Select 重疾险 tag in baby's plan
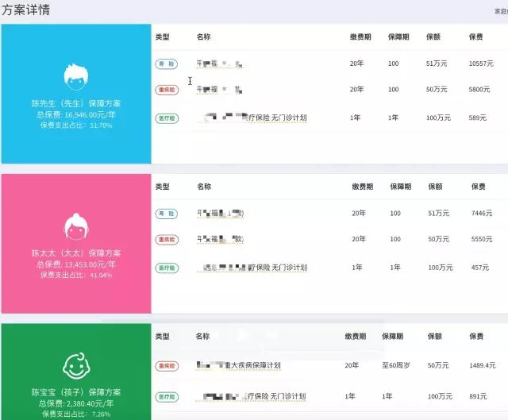Screen dimensions: 508x420 click(x=167, y=366)
